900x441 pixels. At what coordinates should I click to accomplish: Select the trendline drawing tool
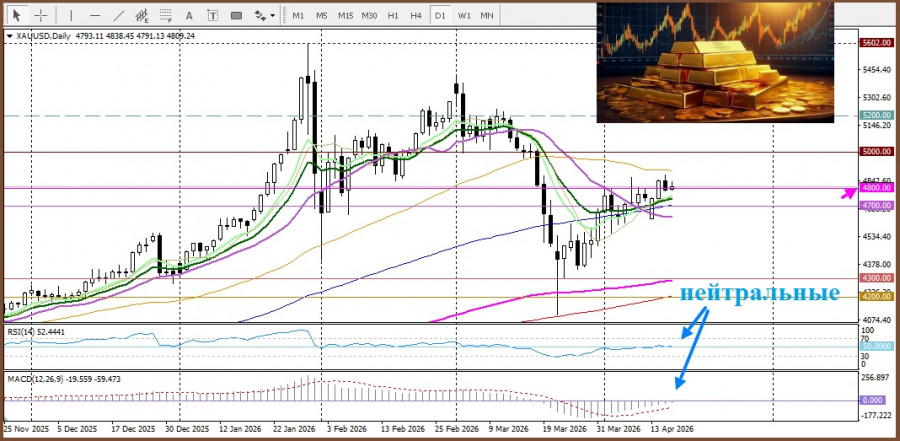coord(119,15)
